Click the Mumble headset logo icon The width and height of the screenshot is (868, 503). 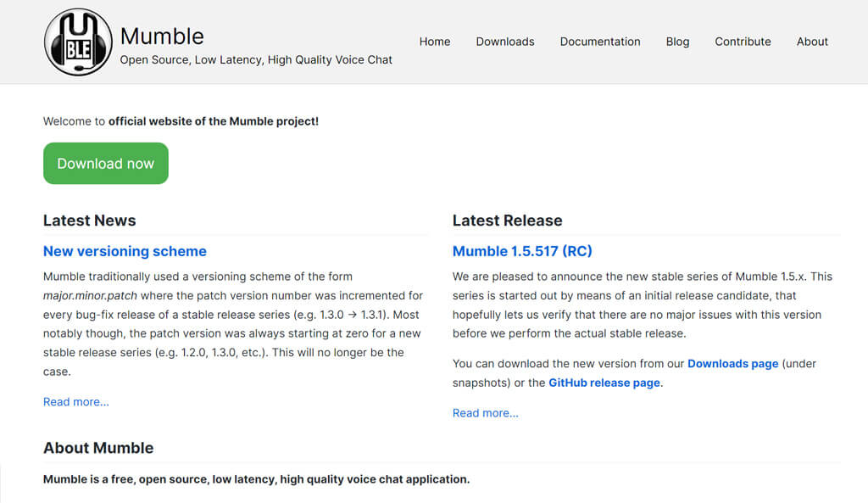click(78, 42)
